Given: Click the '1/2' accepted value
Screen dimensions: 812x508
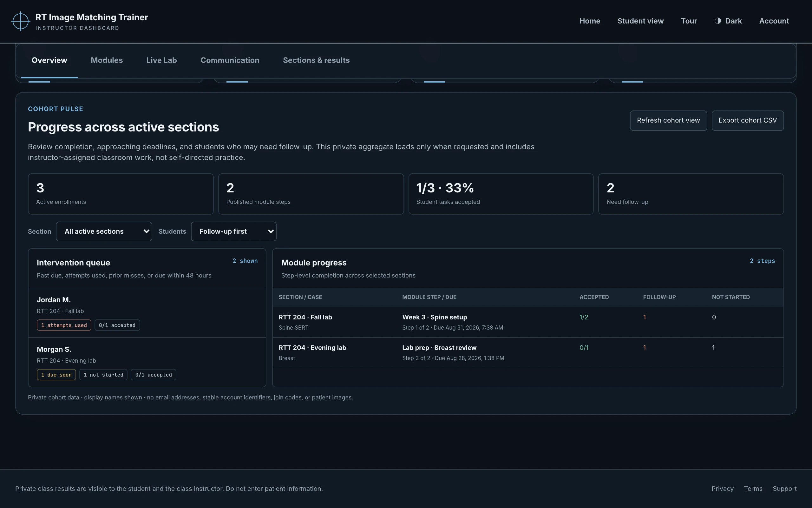Looking at the screenshot, I should (584, 317).
